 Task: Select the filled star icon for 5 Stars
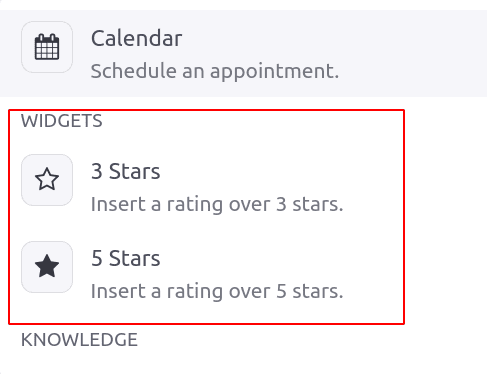[47, 266]
